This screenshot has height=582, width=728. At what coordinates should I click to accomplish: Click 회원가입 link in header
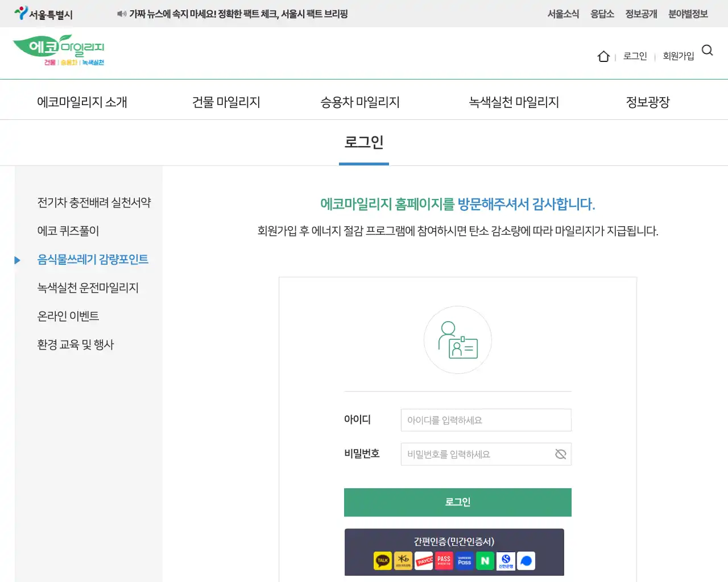point(679,56)
